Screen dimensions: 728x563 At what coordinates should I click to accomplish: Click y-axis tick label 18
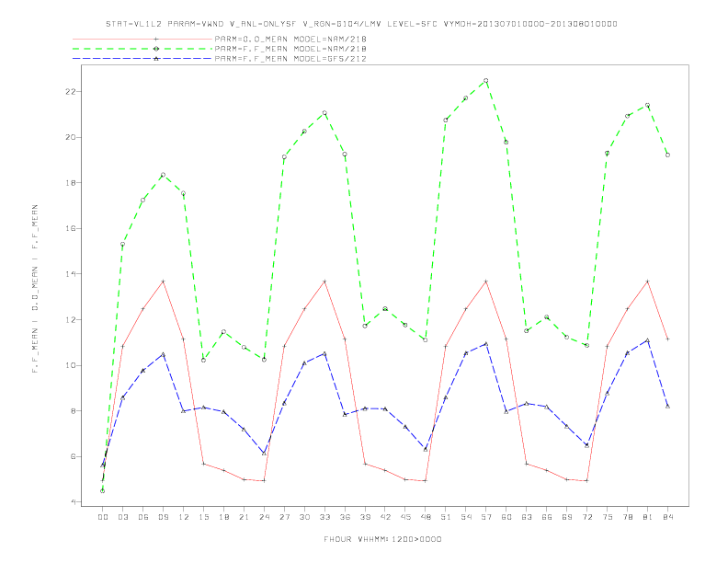70,183
